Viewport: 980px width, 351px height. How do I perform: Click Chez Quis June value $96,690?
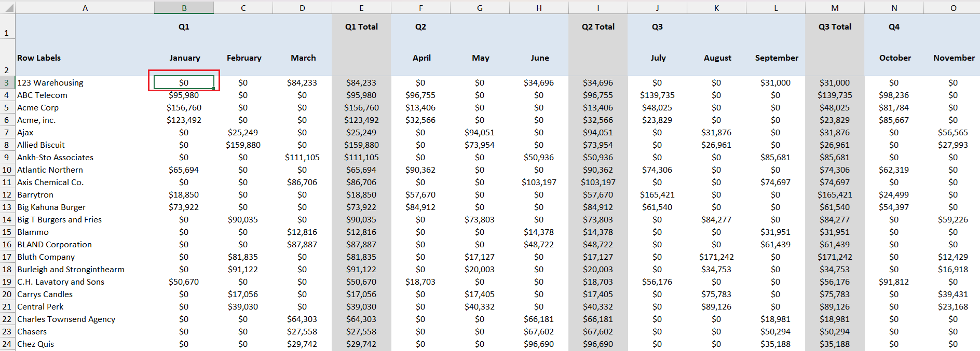click(x=539, y=344)
